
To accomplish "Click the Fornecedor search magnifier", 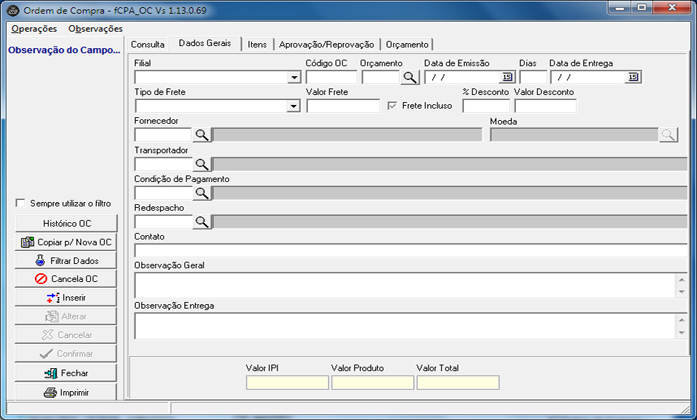I will coord(202,135).
